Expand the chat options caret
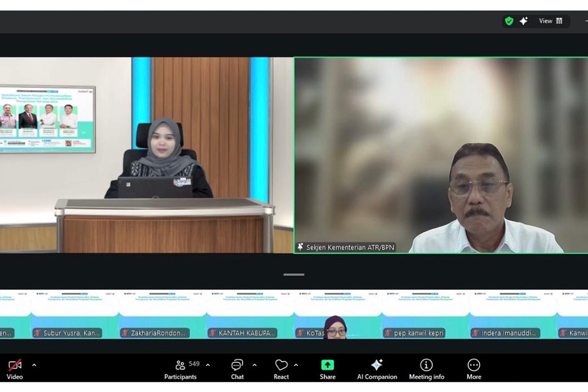The image size is (588, 392). pyautogui.click(x=254, y=365)
